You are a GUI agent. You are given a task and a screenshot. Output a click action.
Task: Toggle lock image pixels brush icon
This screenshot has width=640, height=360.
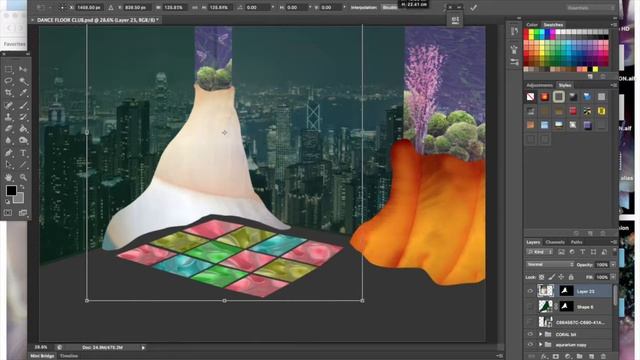[x=551, y=277]
